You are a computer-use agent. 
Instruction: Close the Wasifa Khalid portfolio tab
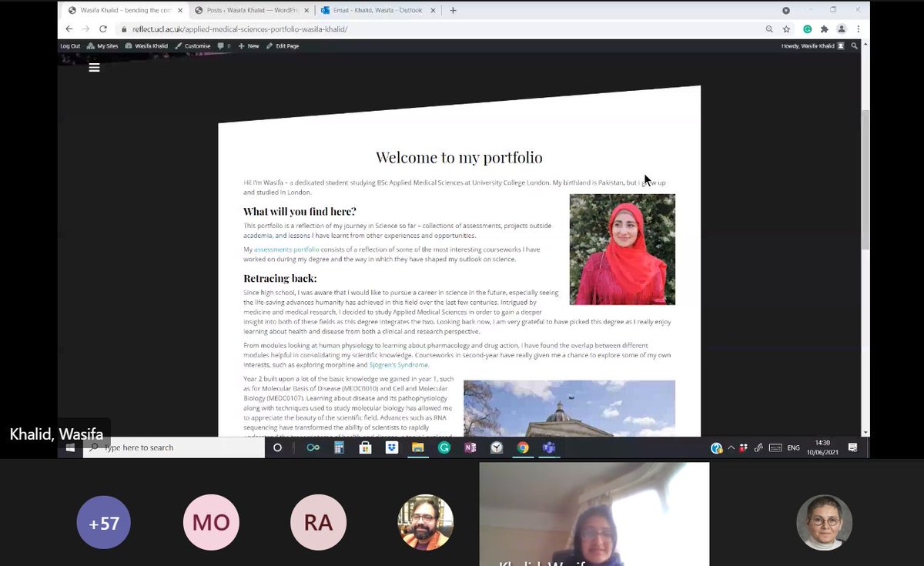(x=180, y=10)
